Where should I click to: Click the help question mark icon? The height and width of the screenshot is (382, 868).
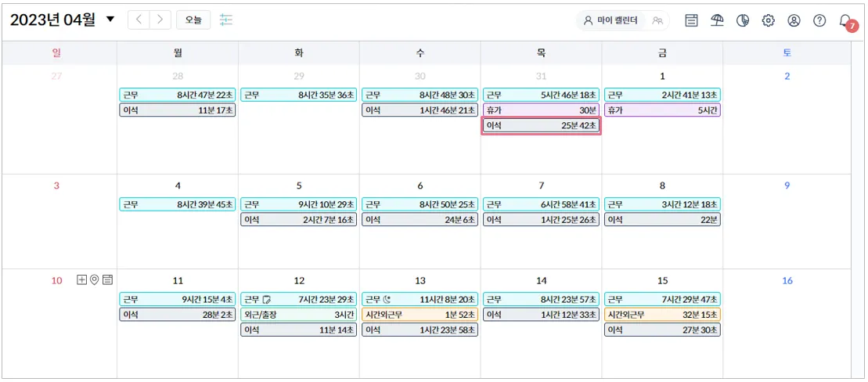(x=819, y=21)
